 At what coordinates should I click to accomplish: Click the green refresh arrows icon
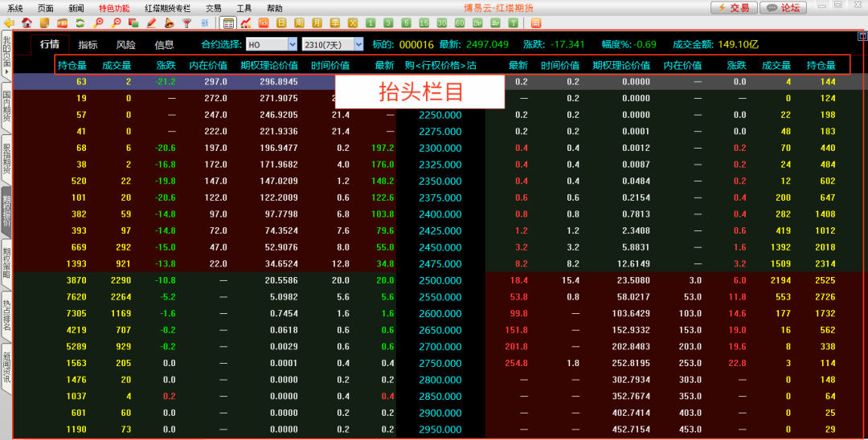tap(80, 22)
